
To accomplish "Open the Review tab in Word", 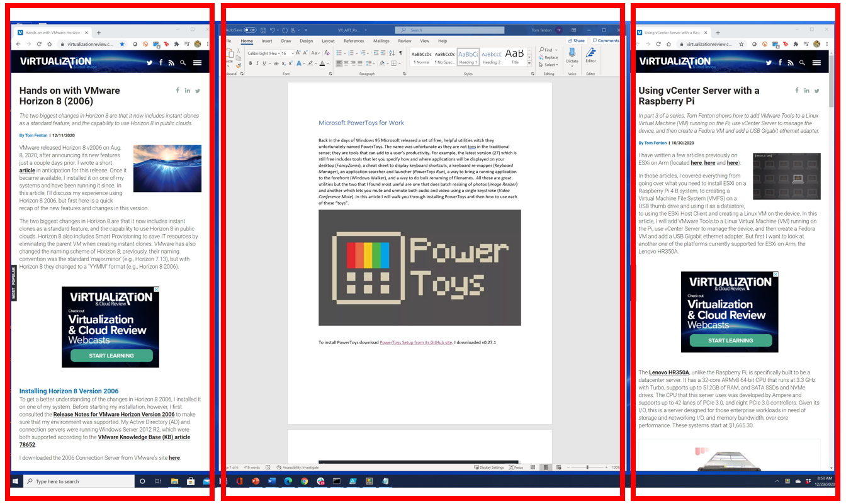I will pyautogui.click(x=405, y=41).
